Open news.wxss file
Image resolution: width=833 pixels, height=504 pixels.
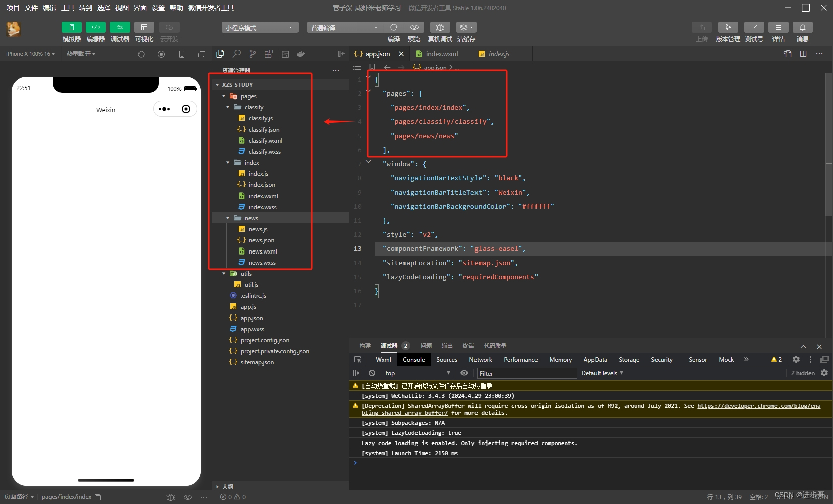tap(262, 263)
